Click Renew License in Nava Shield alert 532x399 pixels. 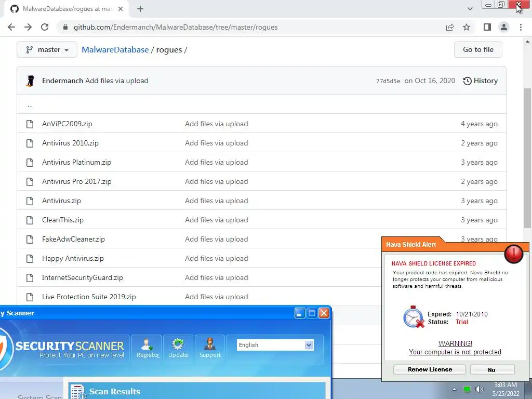(x=430, y=369)
